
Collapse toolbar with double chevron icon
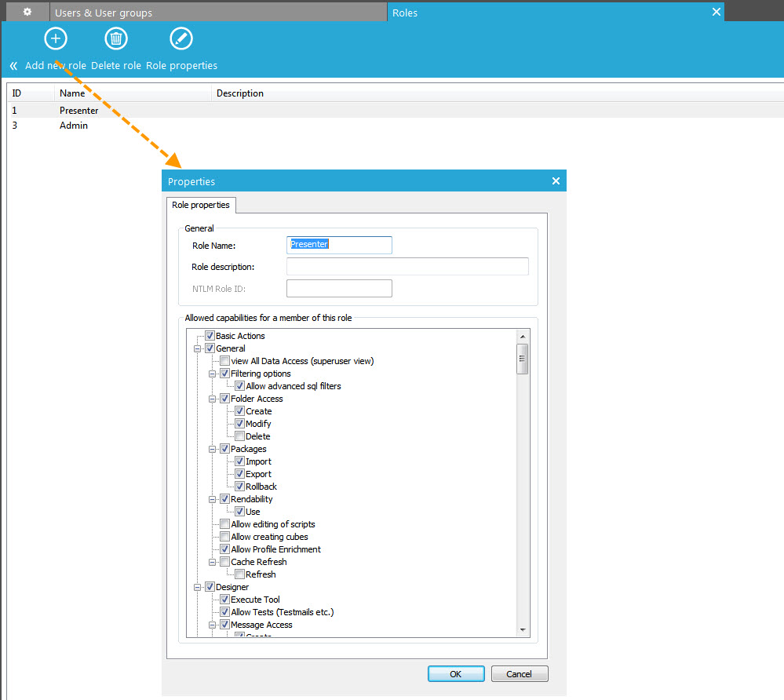13,66
